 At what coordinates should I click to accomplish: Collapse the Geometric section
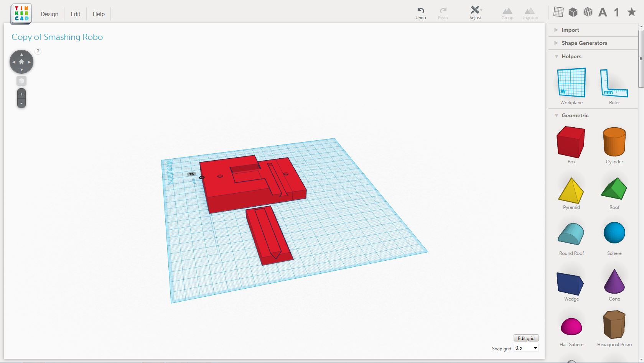tap(575, 115)
